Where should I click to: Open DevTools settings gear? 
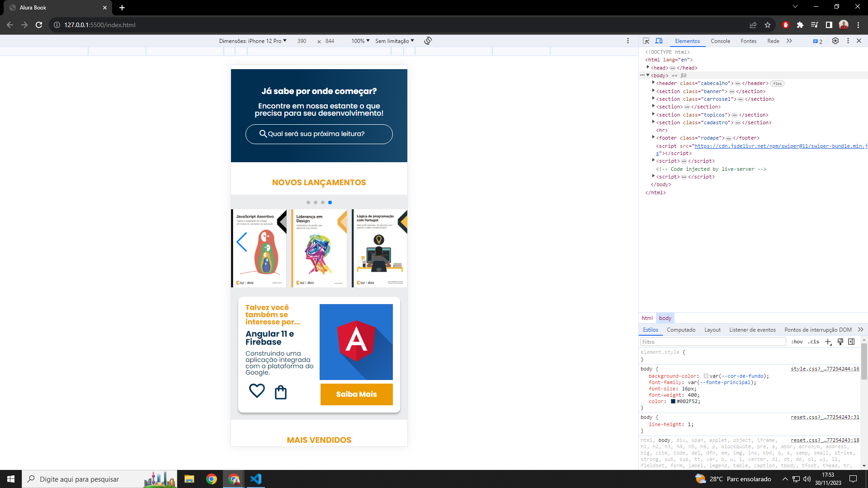835,41
